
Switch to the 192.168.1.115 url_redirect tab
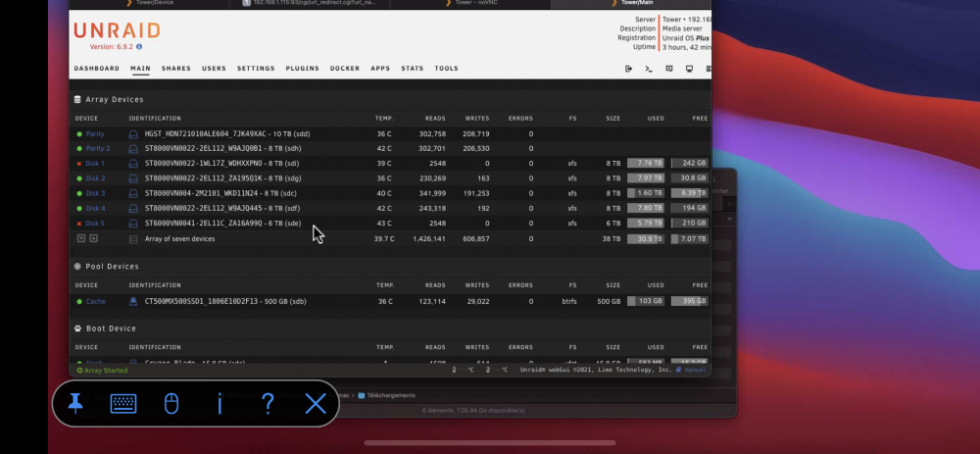pos(310,3)
